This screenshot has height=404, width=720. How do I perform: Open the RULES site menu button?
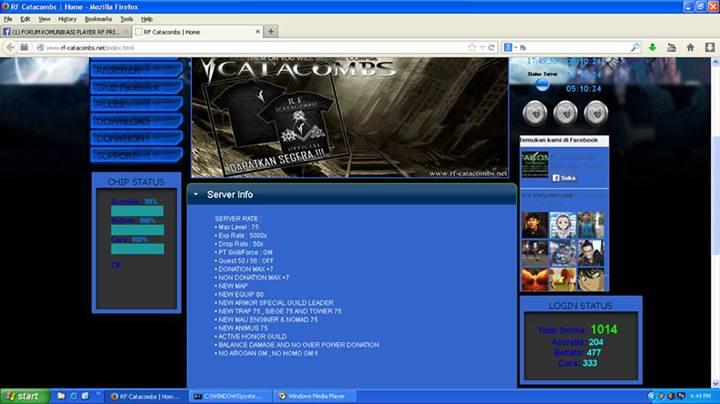(136, 104)
